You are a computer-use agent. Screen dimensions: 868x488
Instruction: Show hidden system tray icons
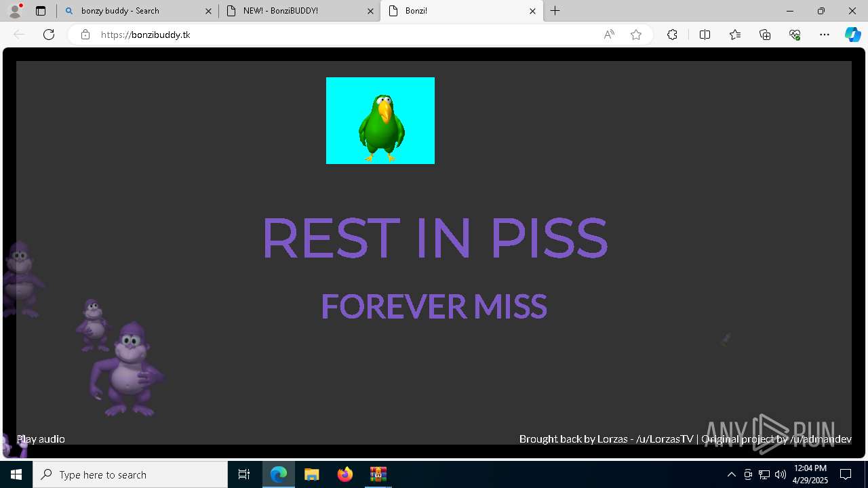731,474
